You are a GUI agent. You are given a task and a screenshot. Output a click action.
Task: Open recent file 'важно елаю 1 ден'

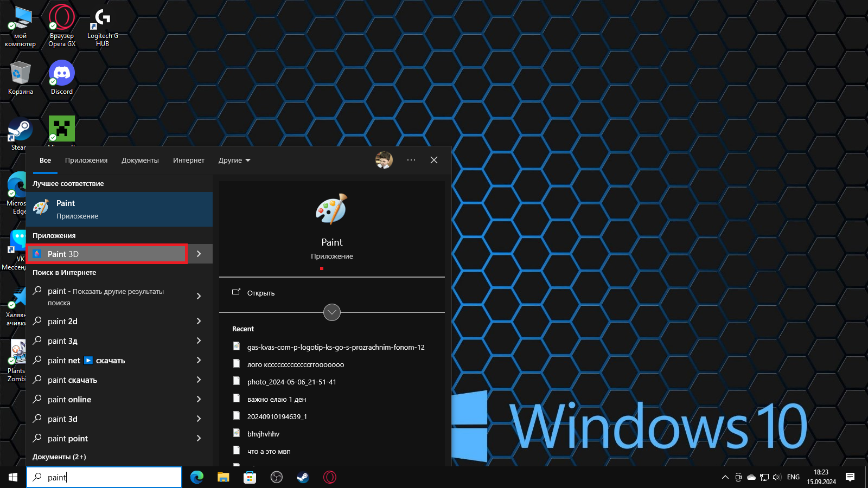click(x=277, y=399)
